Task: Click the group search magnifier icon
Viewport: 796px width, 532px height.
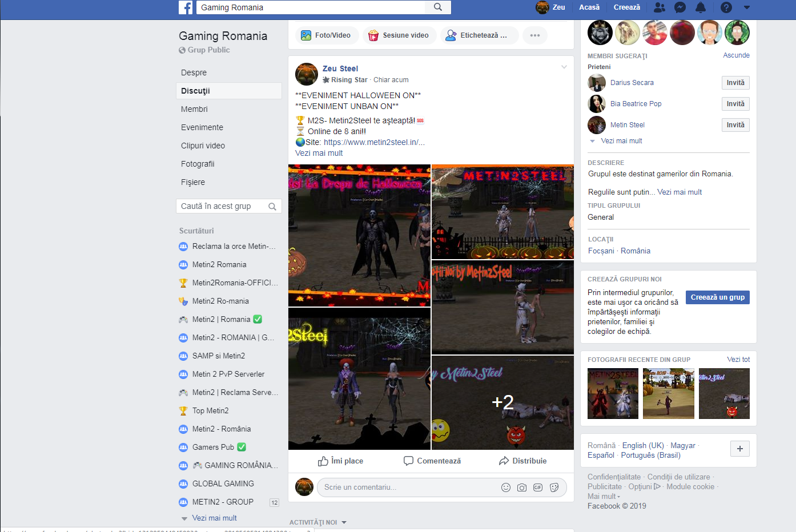Action: click(272, 207)
